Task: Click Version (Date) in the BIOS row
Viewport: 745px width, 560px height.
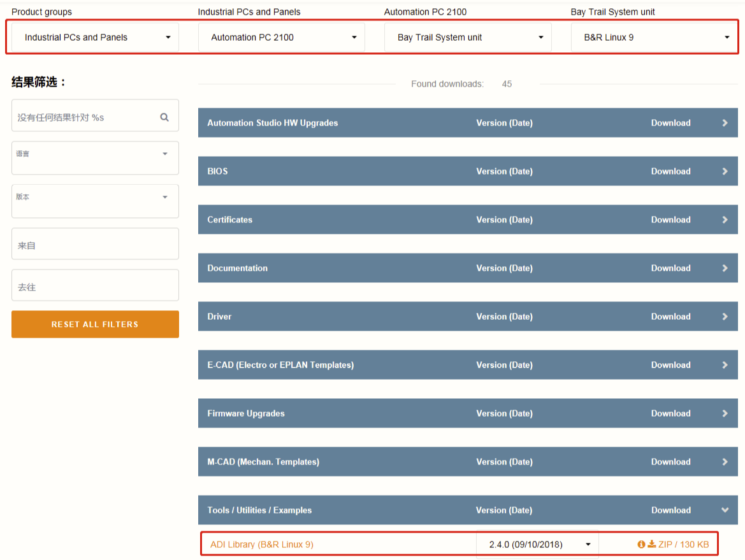Action: 504,171
